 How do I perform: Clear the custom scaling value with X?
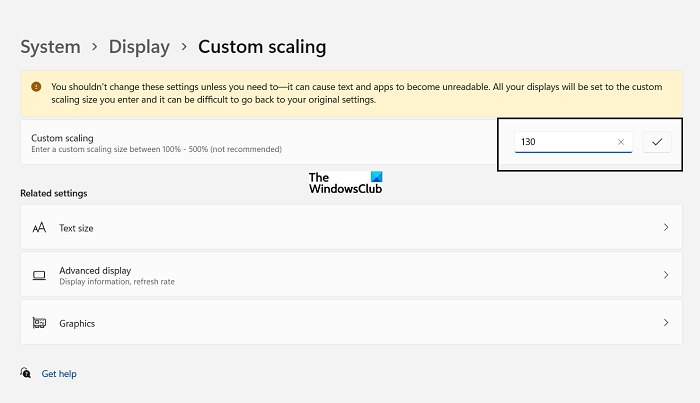621,142
